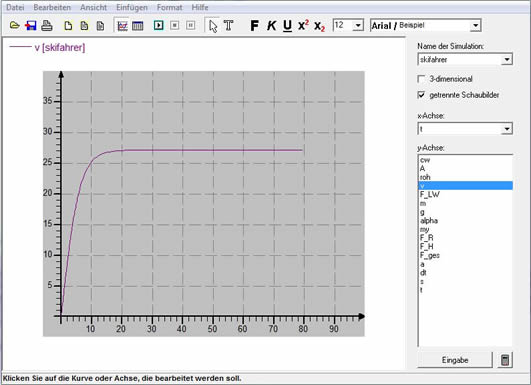Open the Format menu

[169, 7]
